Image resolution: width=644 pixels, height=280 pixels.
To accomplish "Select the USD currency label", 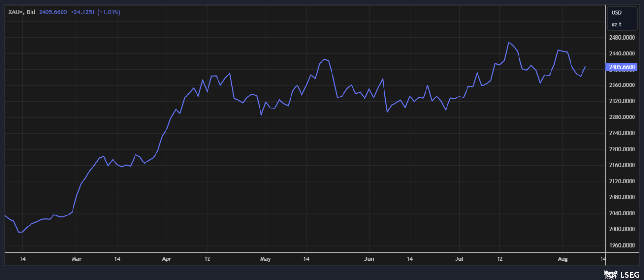I will coord(616,13).
